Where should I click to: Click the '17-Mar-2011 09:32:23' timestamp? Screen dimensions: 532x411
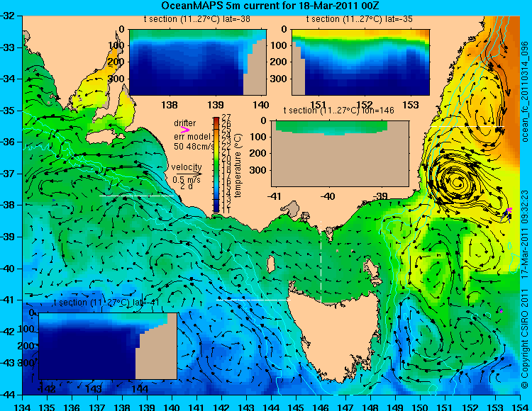pyautogui.click(x=525, y=233)
